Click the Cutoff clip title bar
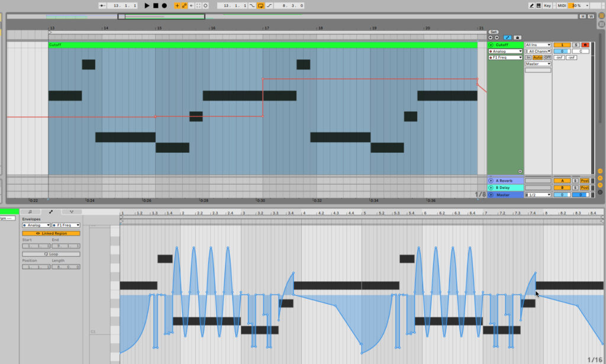Viewport: 606px width, 364px height. (263, 45)
